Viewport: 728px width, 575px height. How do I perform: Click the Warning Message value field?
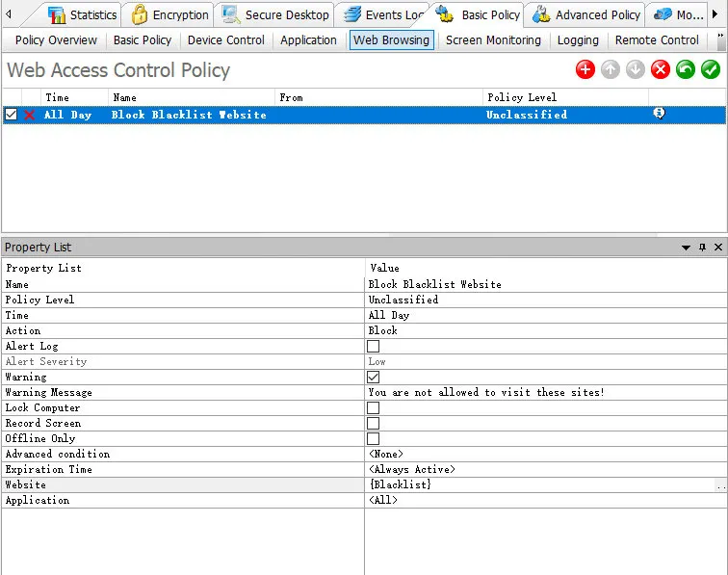click(x=486, y=392)
